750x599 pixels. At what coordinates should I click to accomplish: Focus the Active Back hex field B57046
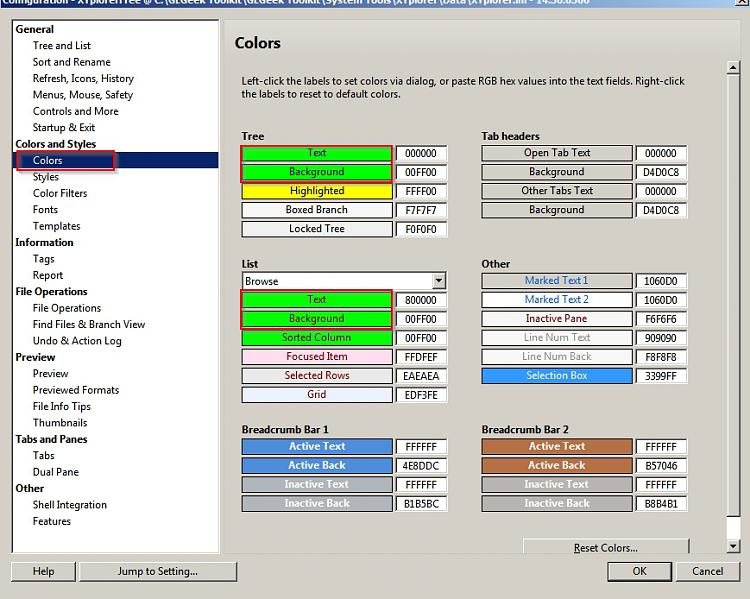661,466
